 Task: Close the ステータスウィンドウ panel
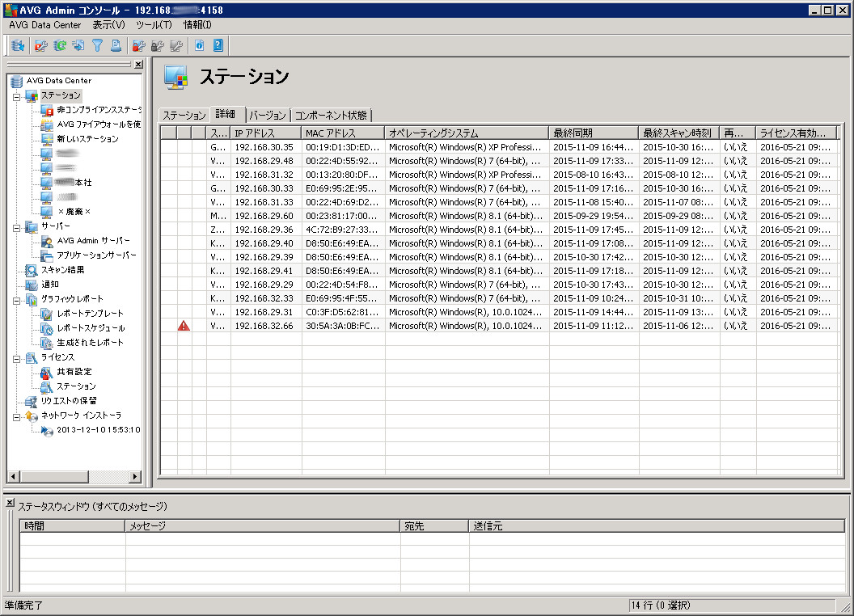(x=11, y=502)
